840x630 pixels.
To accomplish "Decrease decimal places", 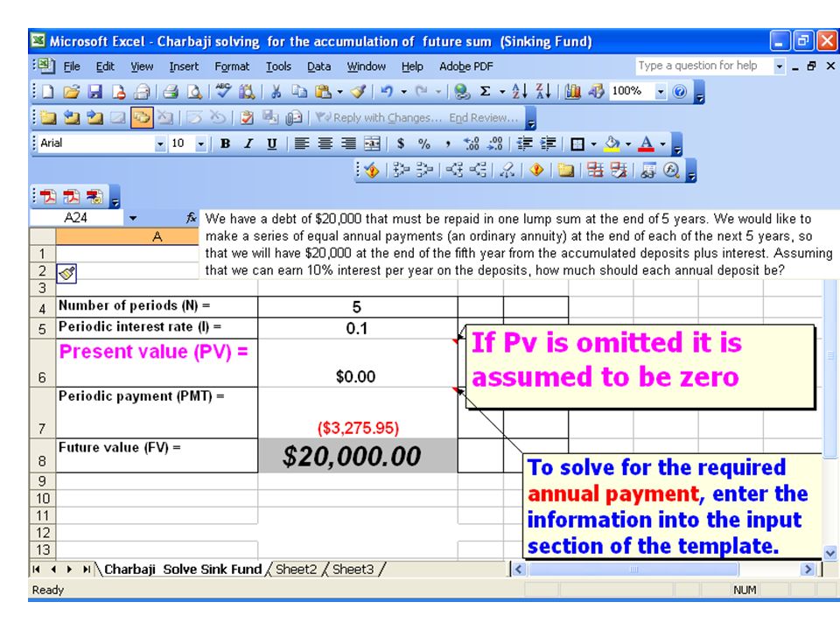I will click(x=495, y=143).
